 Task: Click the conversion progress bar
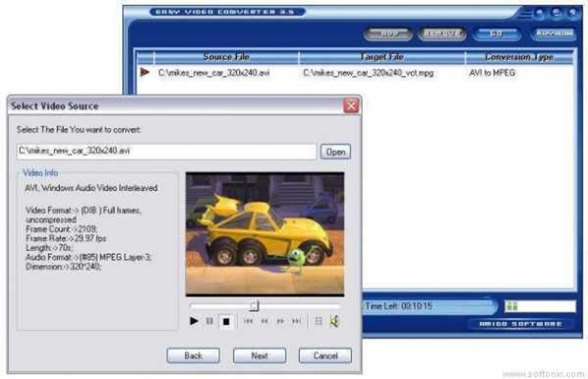pos(540,306)
